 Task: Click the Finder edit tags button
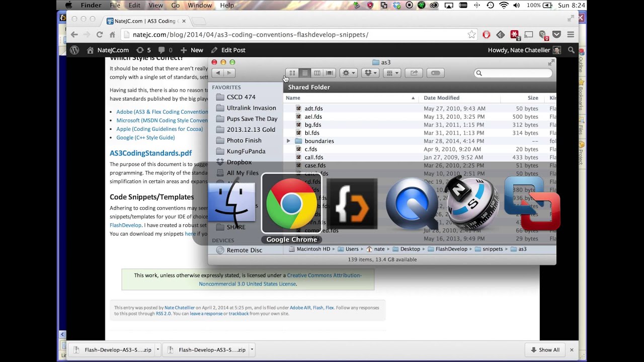pos(435,73)
